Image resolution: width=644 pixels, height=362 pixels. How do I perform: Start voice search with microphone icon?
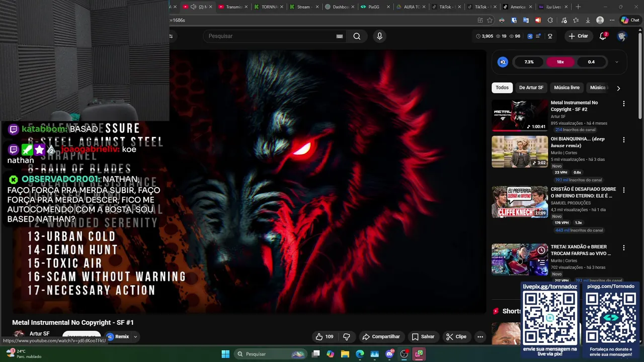click(x=379, y=36)
